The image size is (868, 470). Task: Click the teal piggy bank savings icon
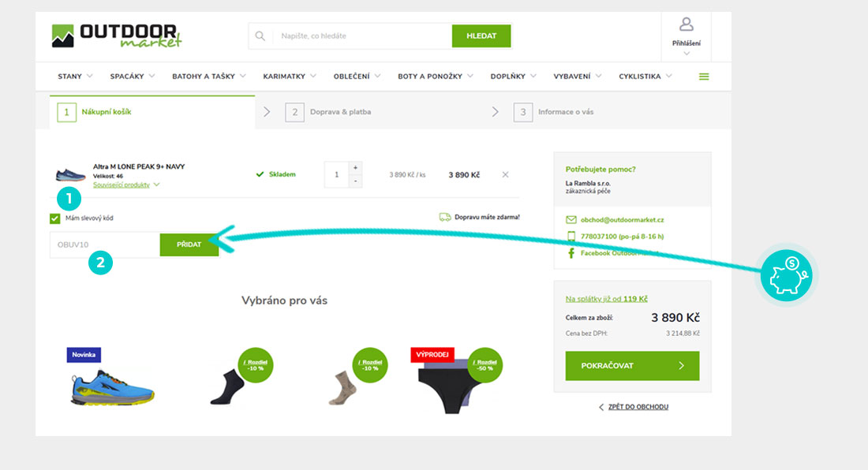(x=786, y=275)
